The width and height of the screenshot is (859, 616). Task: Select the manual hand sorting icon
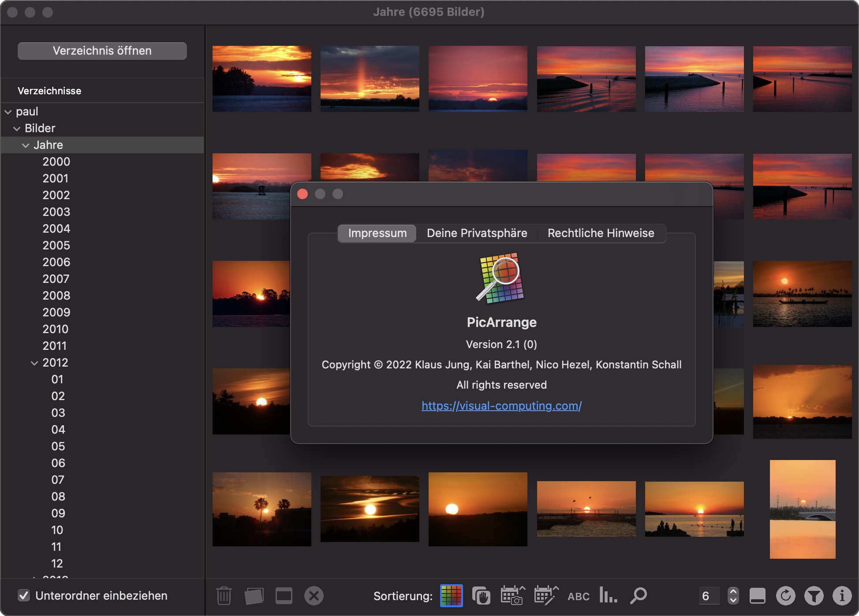[x=481, y=596]
